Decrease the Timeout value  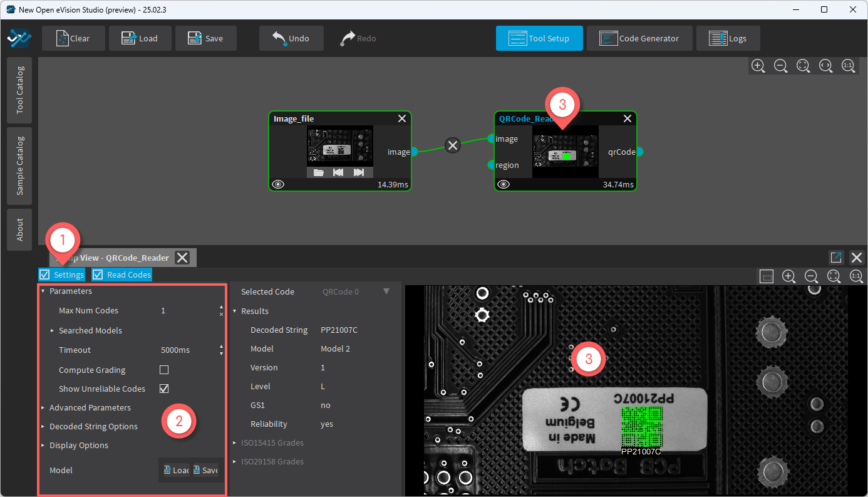221,353
